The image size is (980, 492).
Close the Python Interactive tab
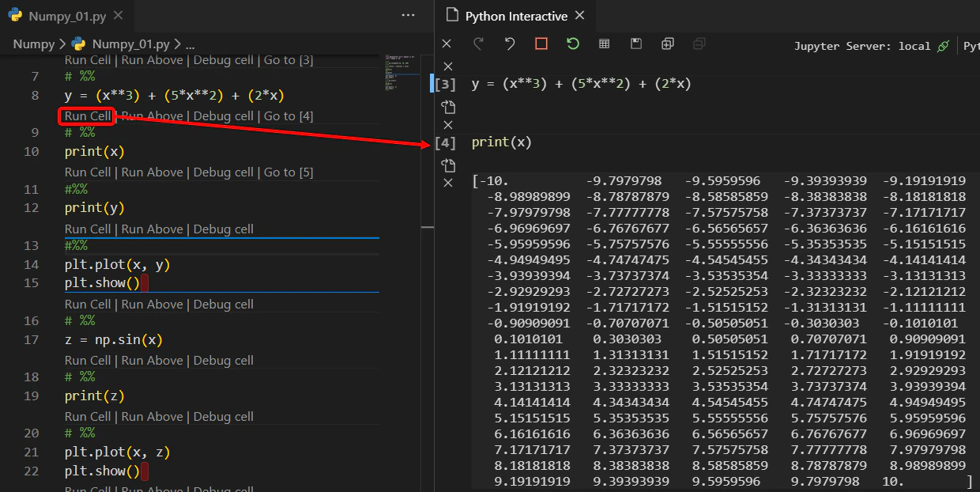pyautogui.click(x=579, y=15)
